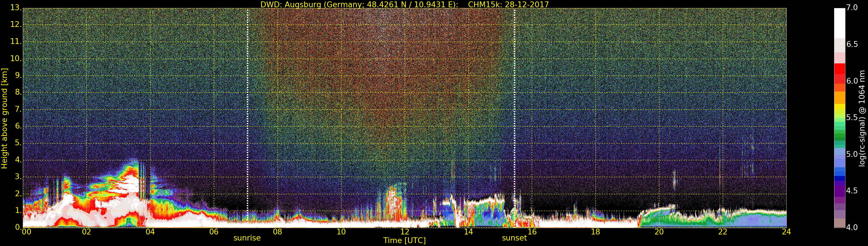
Task: Click the x-axis tick label '08'
Action: pyautogui.click(x=278, y=232)
